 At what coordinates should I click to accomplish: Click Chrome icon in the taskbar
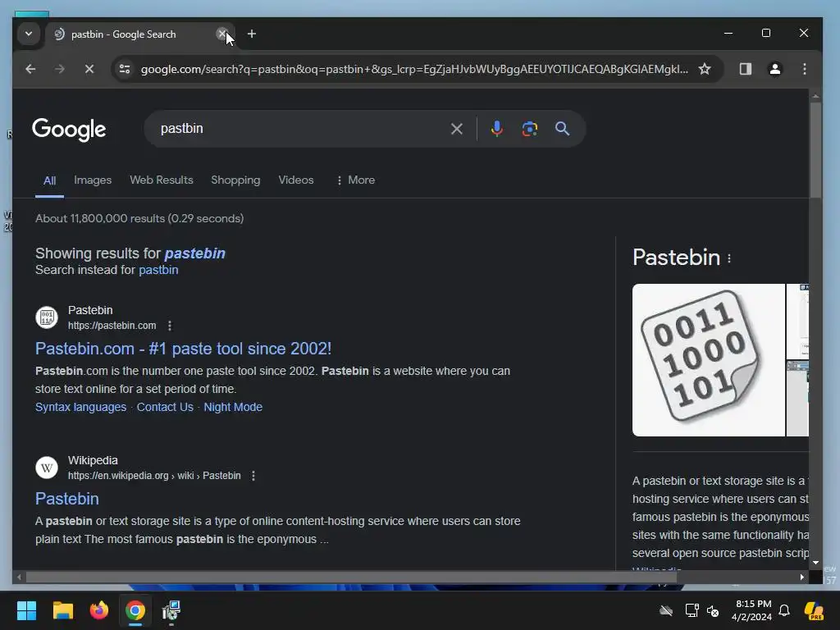(x=135, y=610)
